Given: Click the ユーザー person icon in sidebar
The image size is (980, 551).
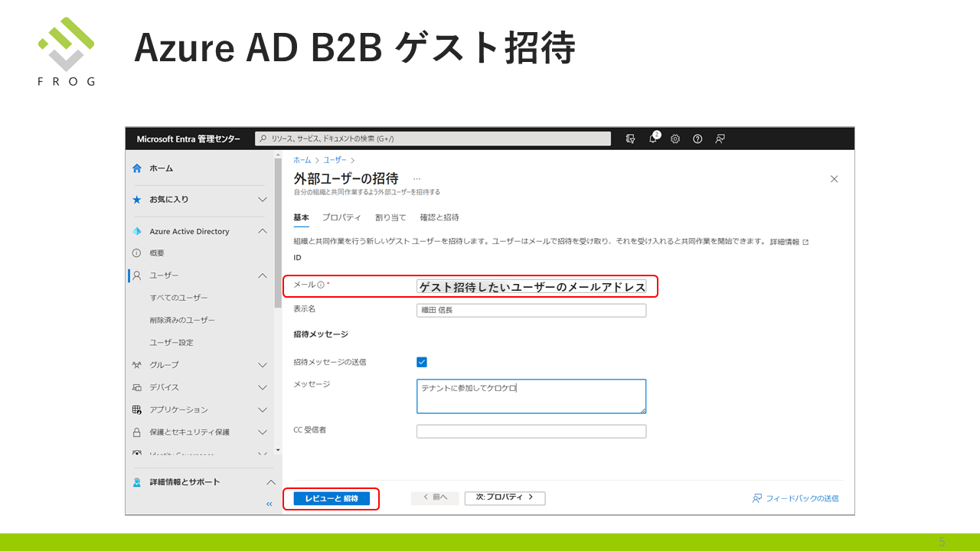Looking at the screenshot, I should pyautogui.click(x=137, y=275).
